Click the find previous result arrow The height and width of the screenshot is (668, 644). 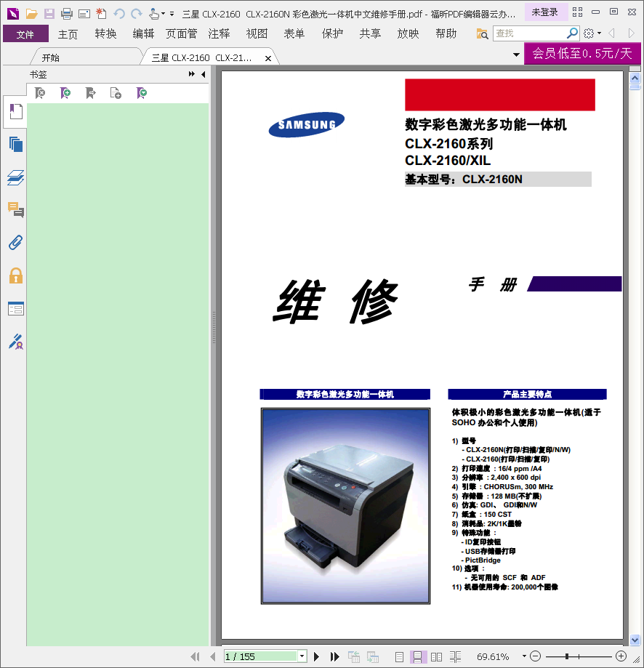(x=611, y=33)
